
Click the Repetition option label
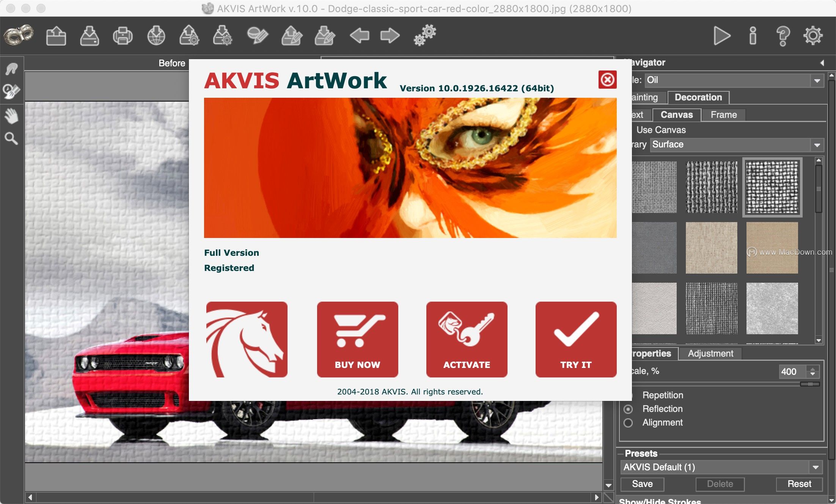coord(663,395)
